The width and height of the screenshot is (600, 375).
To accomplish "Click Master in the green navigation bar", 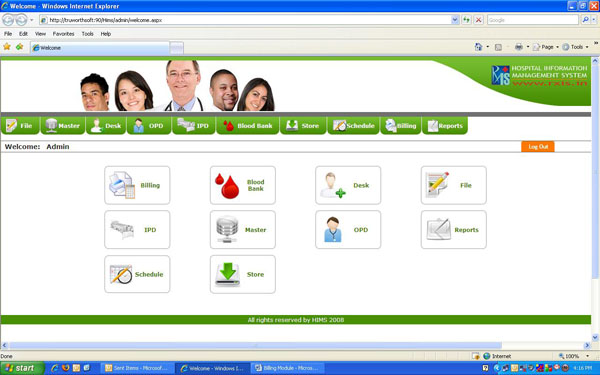I will click(63, 126).
